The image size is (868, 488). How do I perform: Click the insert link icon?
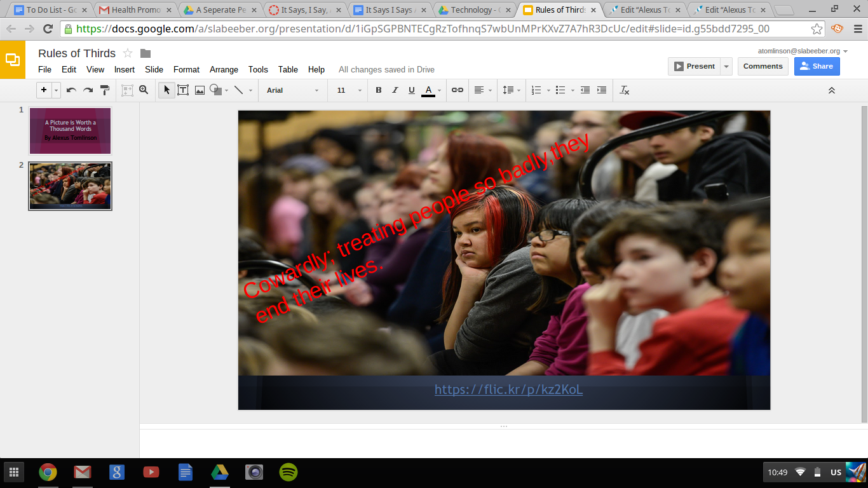click(458, 90)
